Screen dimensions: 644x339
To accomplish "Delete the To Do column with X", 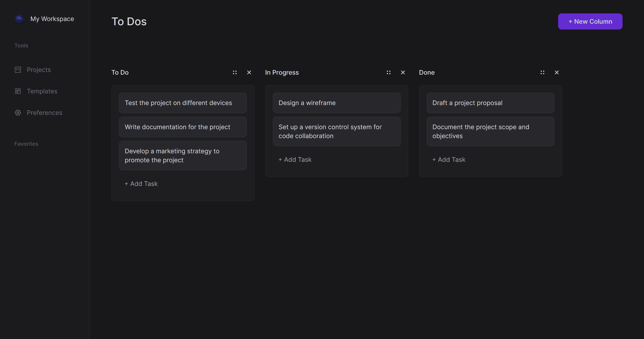I will point(249,72).
